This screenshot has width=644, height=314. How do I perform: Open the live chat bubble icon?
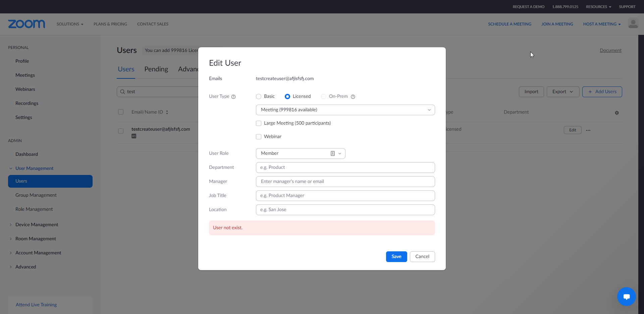(626, 297)
